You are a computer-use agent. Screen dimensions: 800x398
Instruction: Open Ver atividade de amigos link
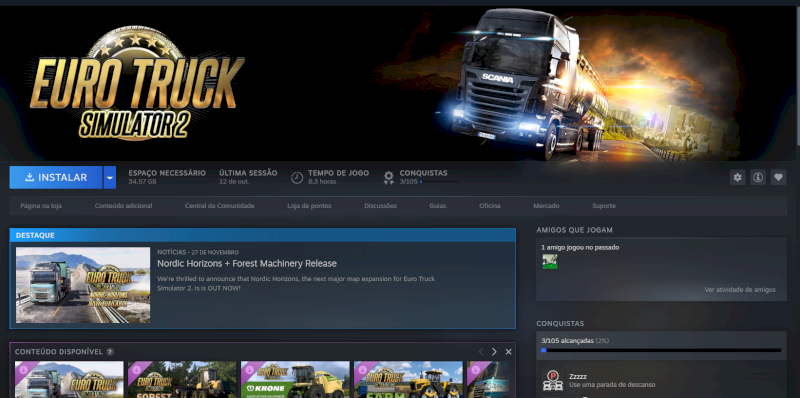740,289
